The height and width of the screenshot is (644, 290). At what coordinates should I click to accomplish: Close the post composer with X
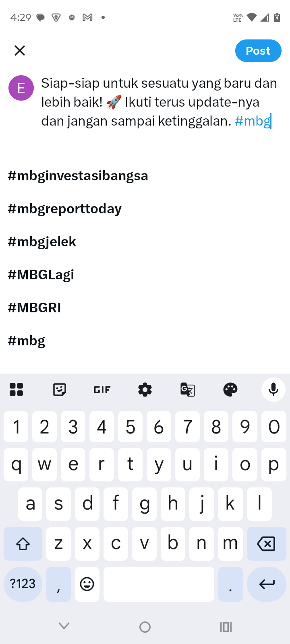pos(20,51)
